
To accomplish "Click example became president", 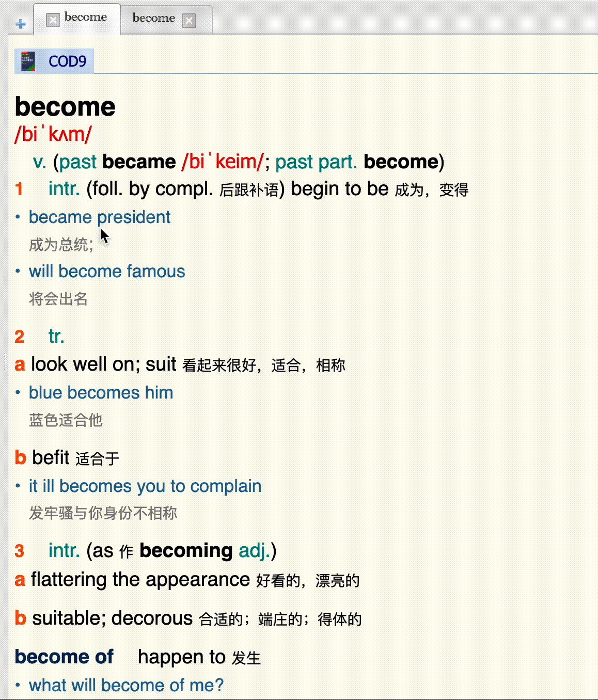I will pos(99,217).
